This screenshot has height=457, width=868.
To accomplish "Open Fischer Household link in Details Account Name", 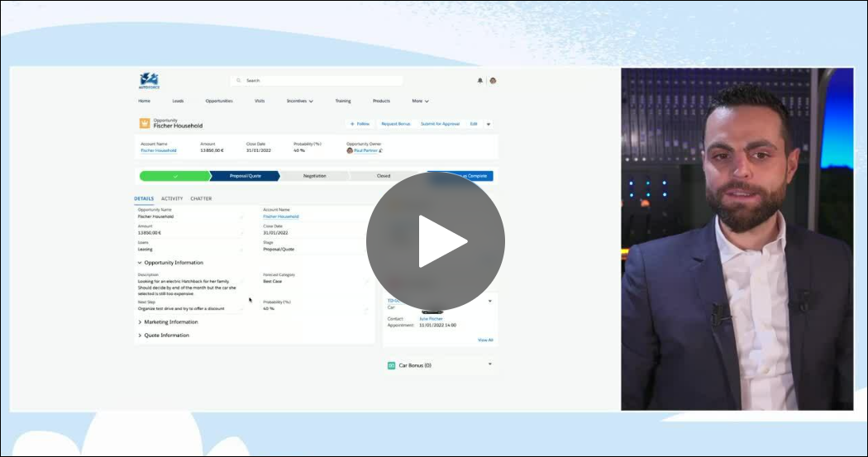I will (x=281, y=217).
